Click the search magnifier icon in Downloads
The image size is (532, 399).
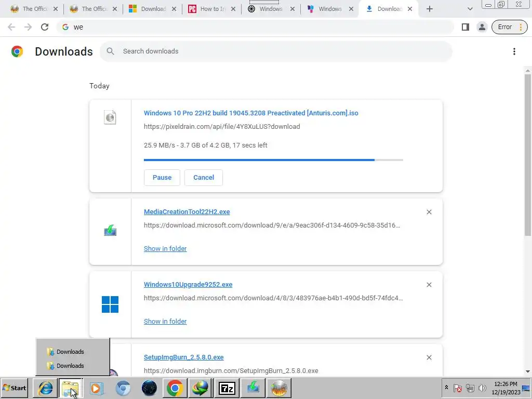click(110, 51)
